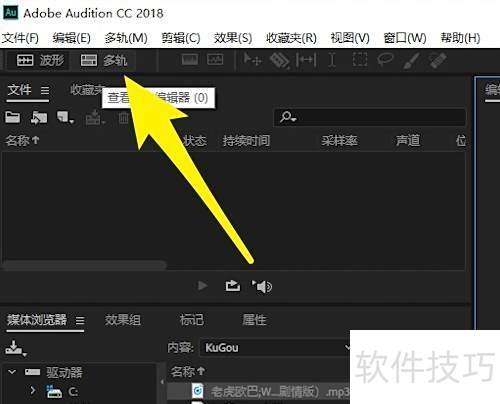The height and width of the screenshot is (404, 500).
Task: Click the Import File icon
Action: click(39, 118)
